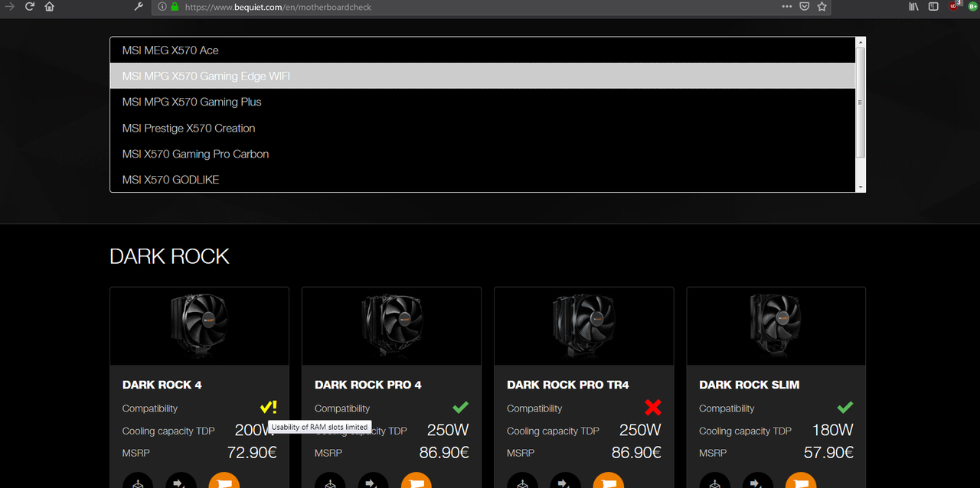The height and width of the screenshot is (488, 980).
Task: Open the Dark Rock Pro TR4 cooler image
Action: click(x=583, y=326)
